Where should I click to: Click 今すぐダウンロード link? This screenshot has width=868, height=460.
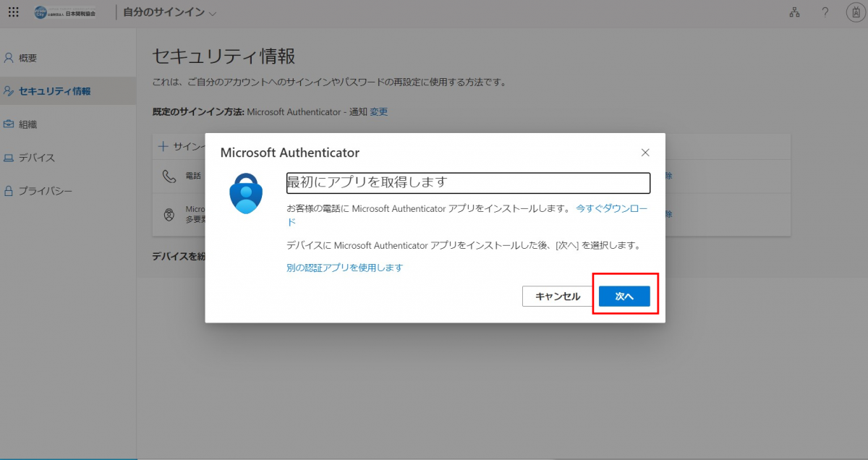(x=611, y=208)
